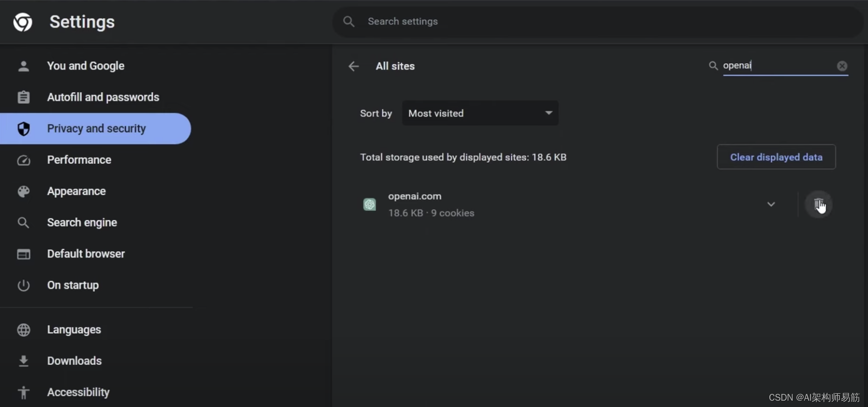Open Search engine settings
Screen dimensions: 868x407
[82, 222]
